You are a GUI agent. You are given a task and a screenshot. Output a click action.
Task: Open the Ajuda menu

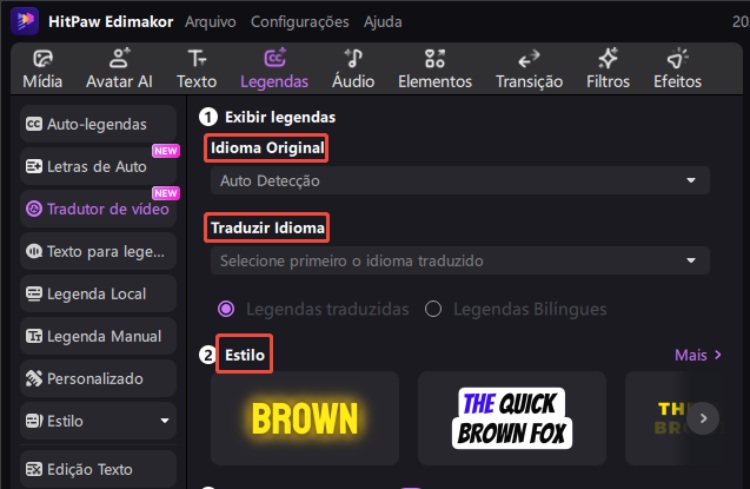[383, 22]
